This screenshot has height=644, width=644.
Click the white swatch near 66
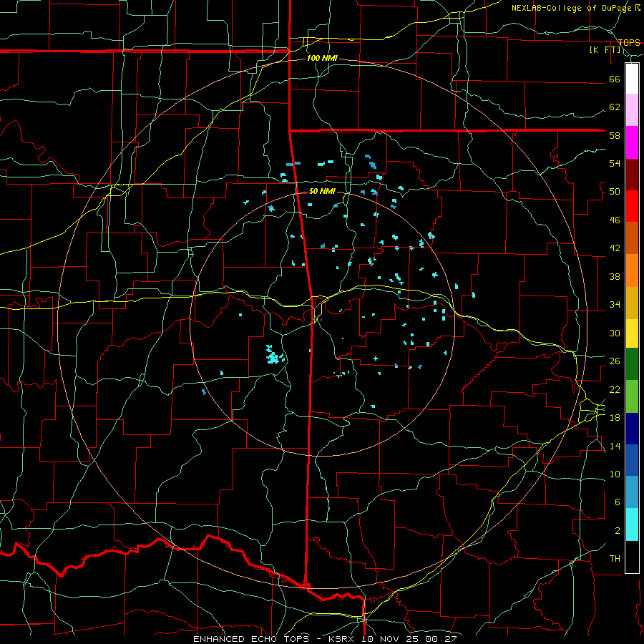pyautogui.click(x=632, y=79)
